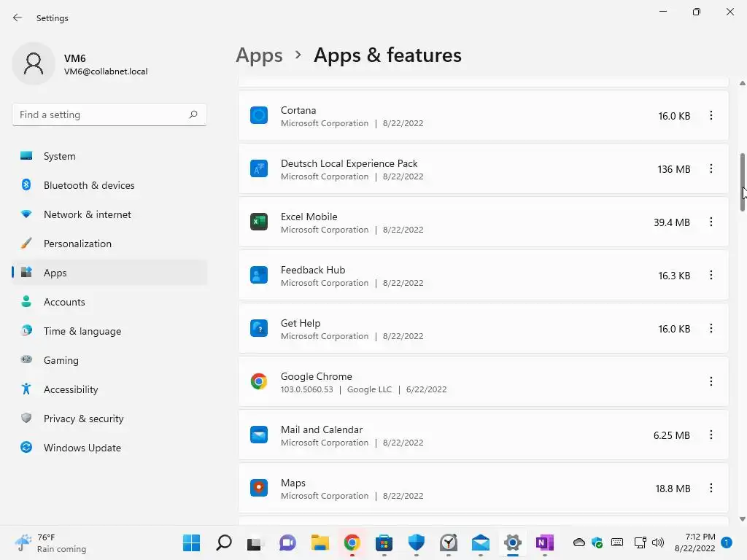Image resolution: width=747 pixels, height=560 pixels.
Task: Select the Apps sidebar entry
Action: pyautogui.click(x=109, y=273)
